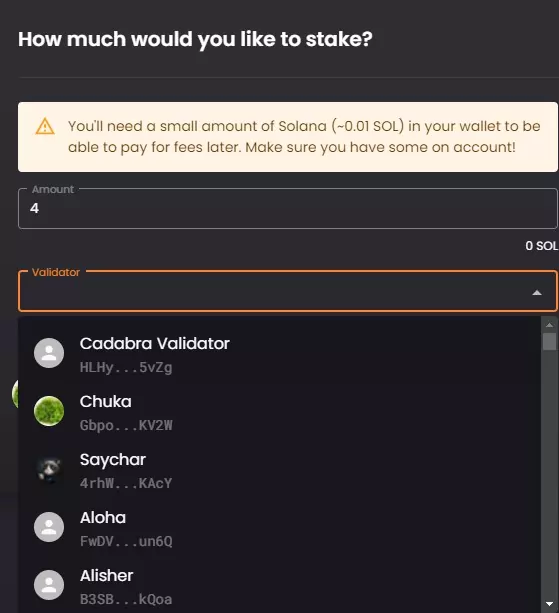Click the list scrollbar down arrow
Image resolution: width=559 pixels, height=613 pixels.
[x=549, y=604]
